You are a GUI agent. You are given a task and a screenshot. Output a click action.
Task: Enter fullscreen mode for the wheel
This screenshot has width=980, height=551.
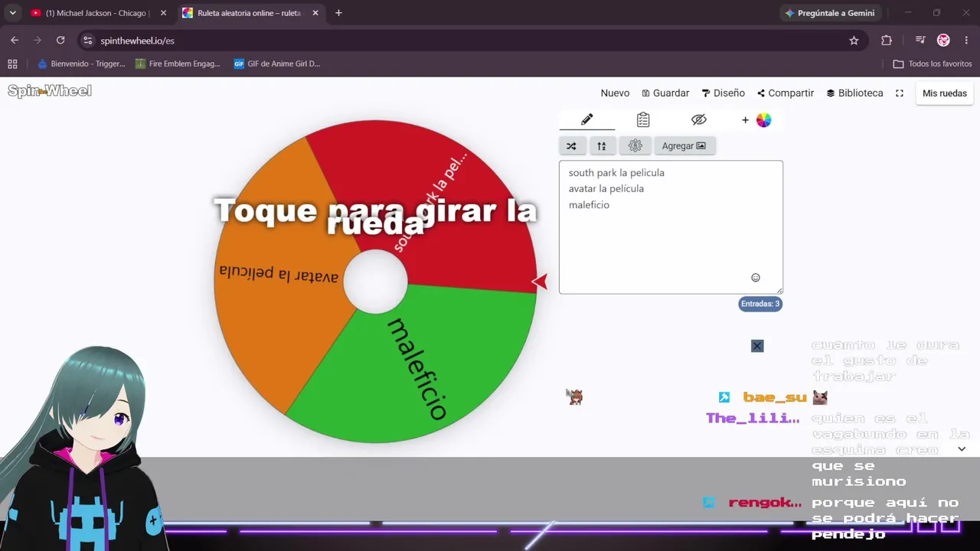tap(900, 93)
